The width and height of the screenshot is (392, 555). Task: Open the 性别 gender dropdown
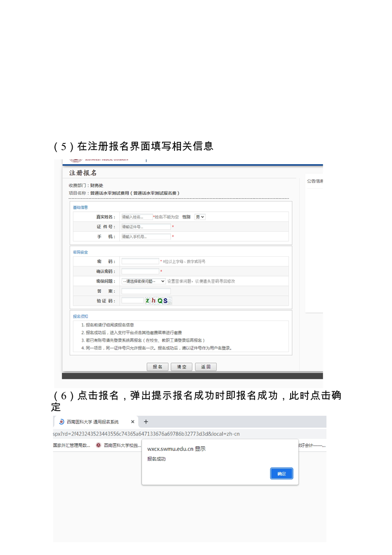coord(200,217)
